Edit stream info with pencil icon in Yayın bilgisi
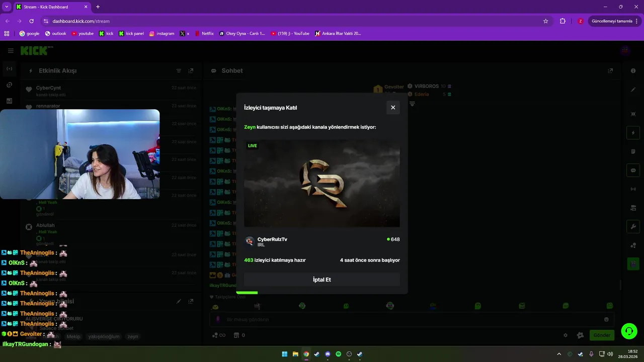This screenshot has width=644, height=362. click(x=179, y=301)
